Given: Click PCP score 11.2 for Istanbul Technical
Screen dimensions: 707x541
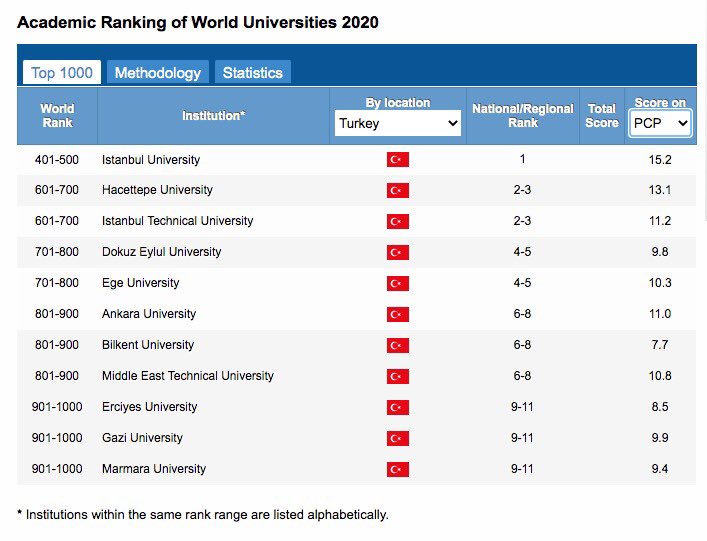Looking at the screenshot, I should point(660,221).
